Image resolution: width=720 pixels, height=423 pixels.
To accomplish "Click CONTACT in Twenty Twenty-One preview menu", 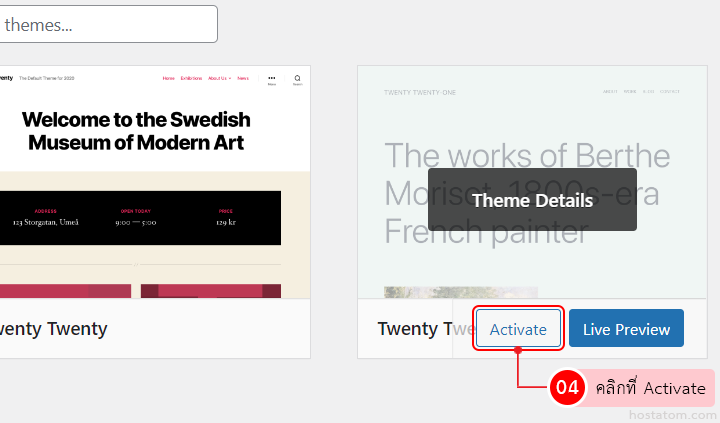I will click(x=669, y=92).
